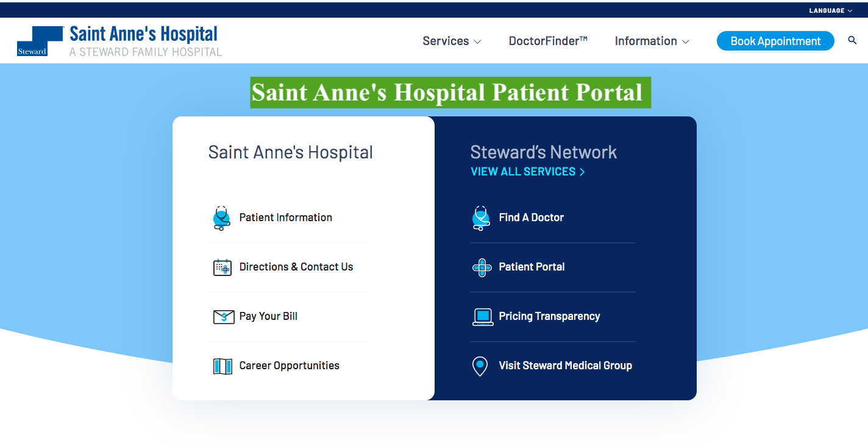Click the laptop icon beside Pricing Transparency

[483, 317]
